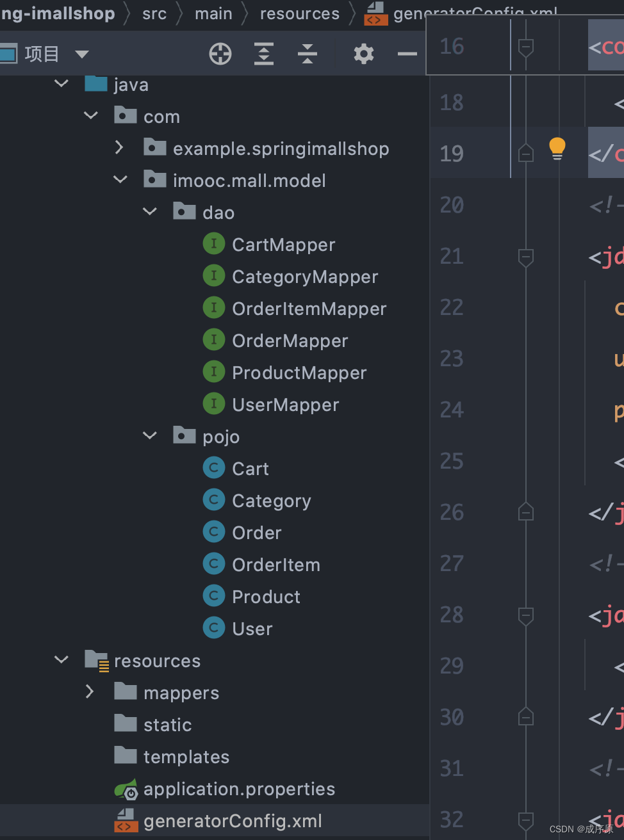Select the Product class in pojo
The image size is (624, 840).
(265, 596)
